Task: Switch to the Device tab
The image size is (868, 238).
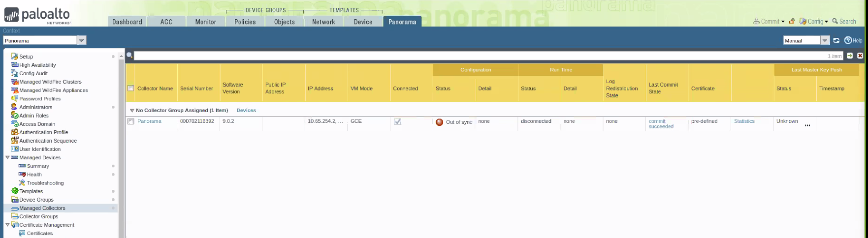Action: tap(363, 22)
